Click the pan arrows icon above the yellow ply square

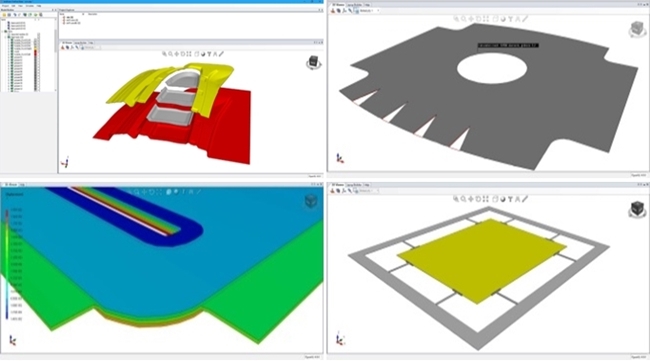(471, 199)
